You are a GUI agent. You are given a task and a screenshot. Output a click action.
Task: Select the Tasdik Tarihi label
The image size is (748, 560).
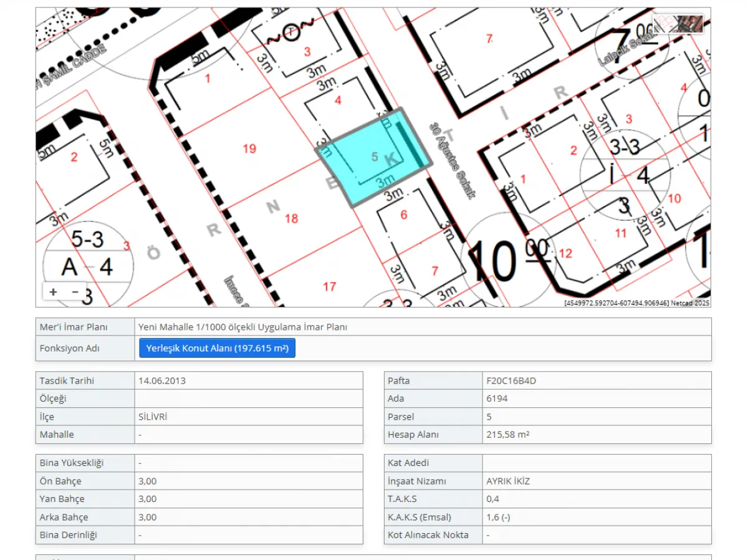coord(67,380)
